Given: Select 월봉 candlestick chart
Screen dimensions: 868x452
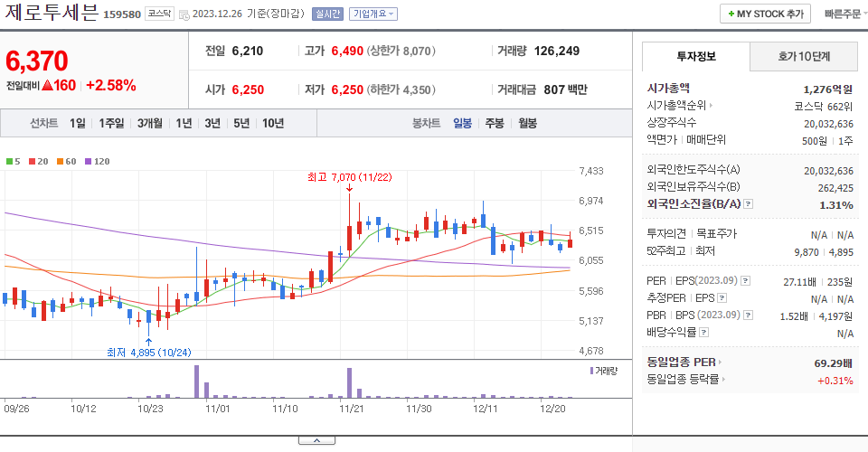Looking at the screenshot, I should pyautogui.click(x=527, y=123).
